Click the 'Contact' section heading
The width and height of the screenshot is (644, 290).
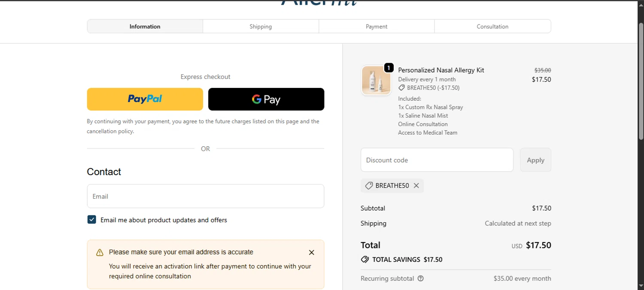tap(104, 172)
